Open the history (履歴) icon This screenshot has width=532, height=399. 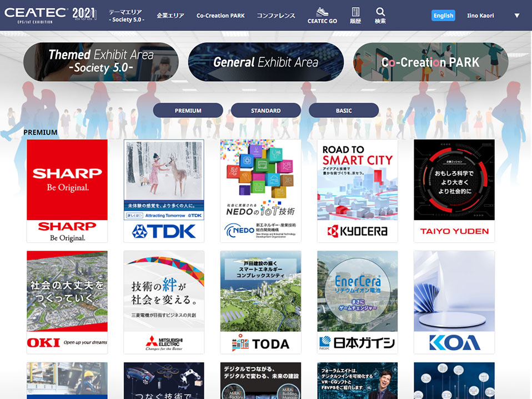tap(355, 16)
